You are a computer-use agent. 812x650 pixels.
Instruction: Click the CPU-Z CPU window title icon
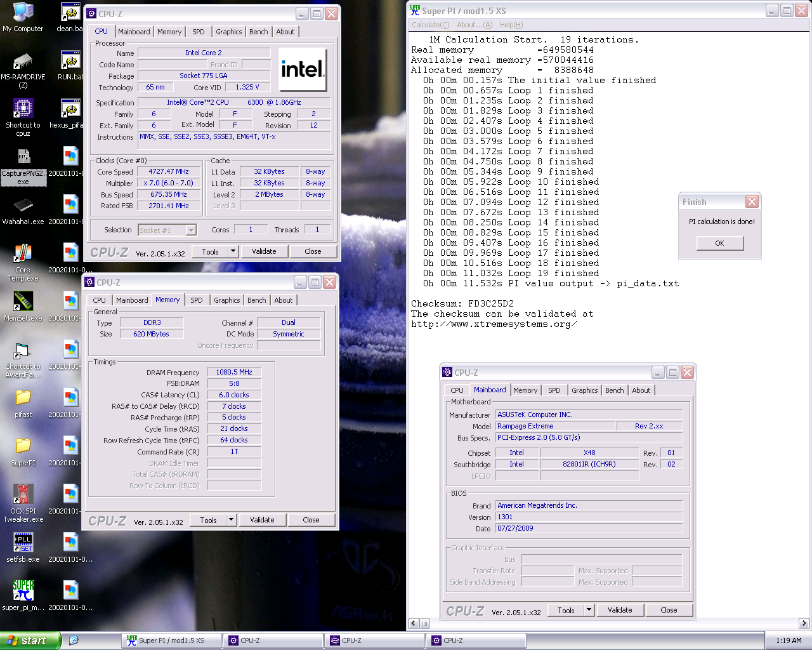tap(91, 13)
